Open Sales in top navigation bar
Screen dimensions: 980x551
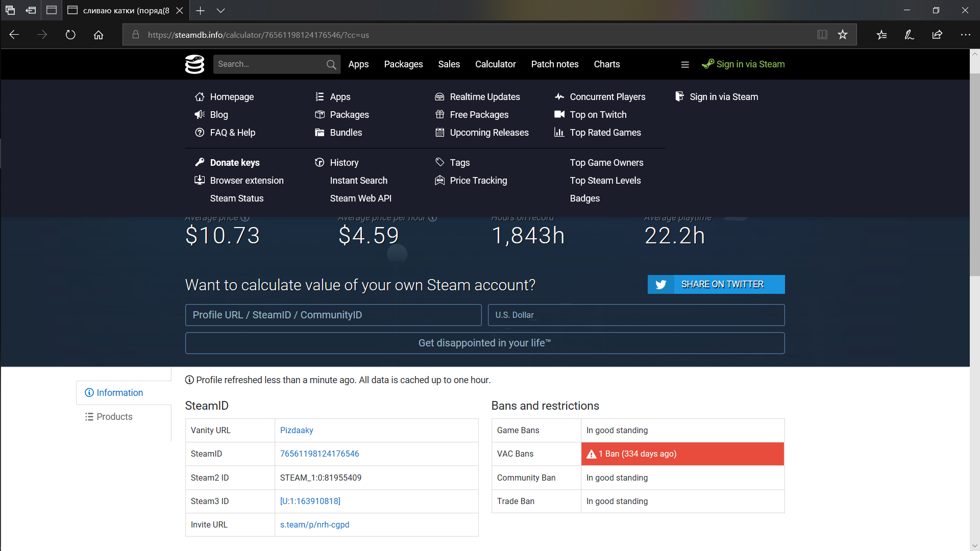coord(449,64)
